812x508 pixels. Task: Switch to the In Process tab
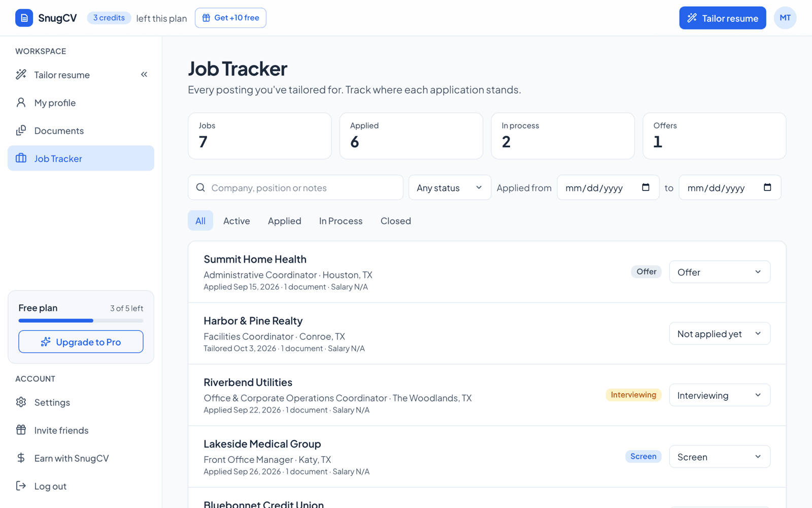tap(341, 220)
